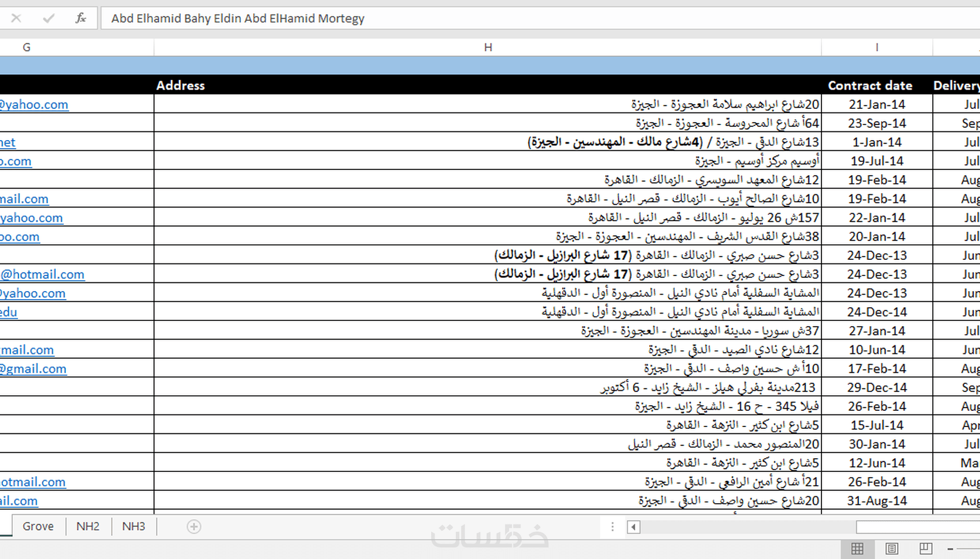The image size is (980, 559).
Task: Click the zoom out minus icon
Action: tap(951, 549)
